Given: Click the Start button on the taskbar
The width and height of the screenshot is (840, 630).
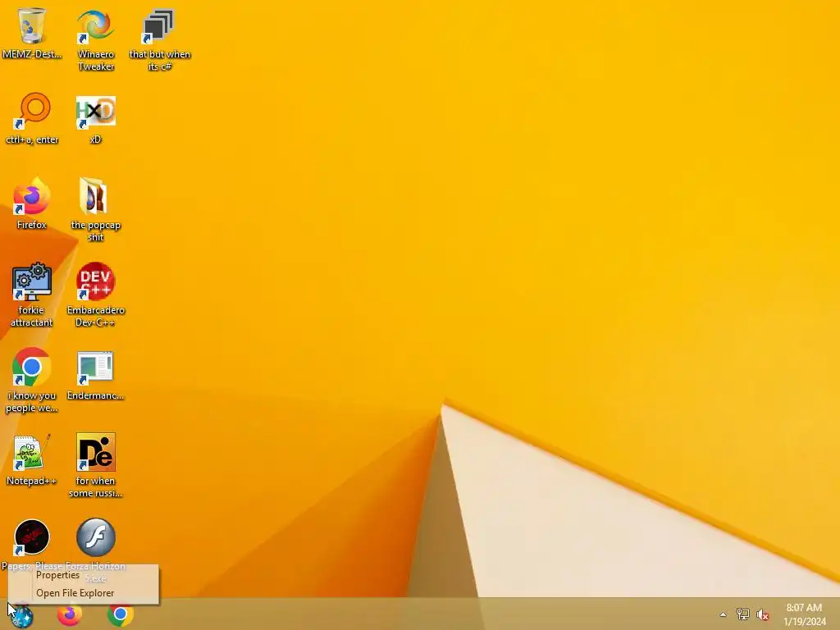Looking at the screenshot, I should coord(21,615).
